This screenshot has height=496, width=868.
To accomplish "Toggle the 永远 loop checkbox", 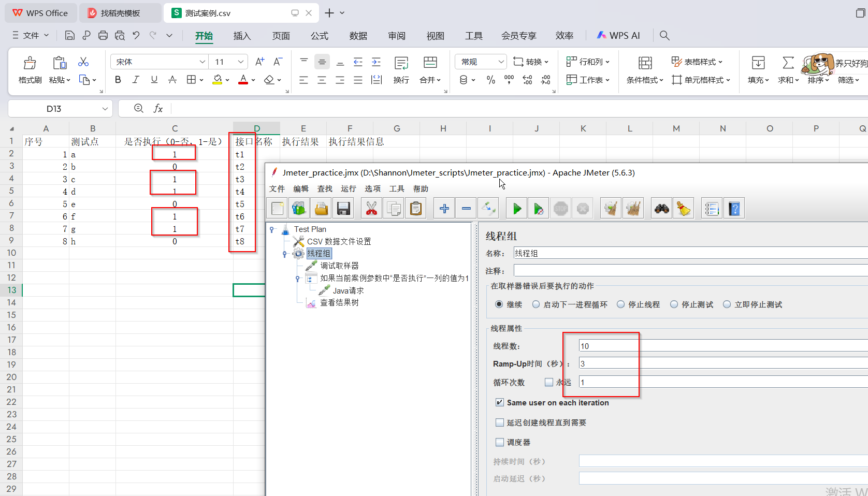I will tap(549, 382).
